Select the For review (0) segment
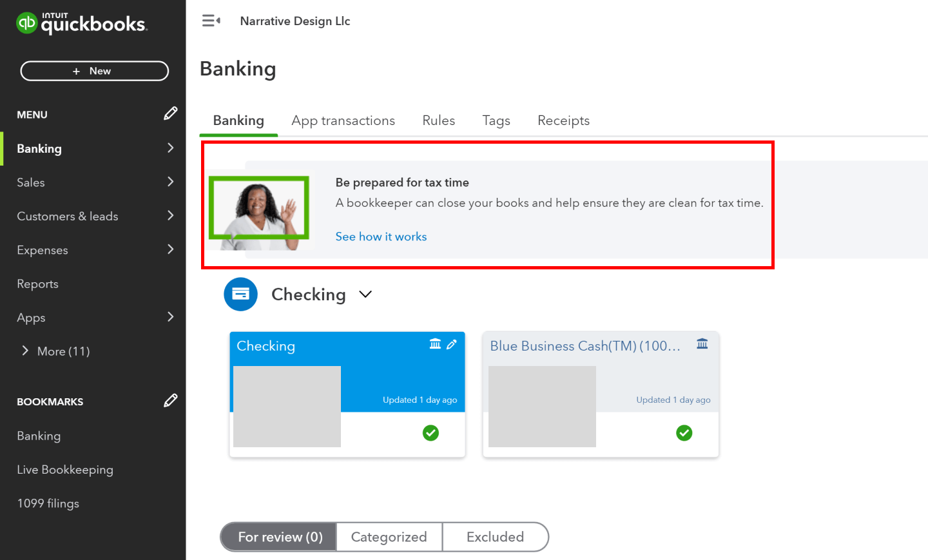 tap(279, 537)
